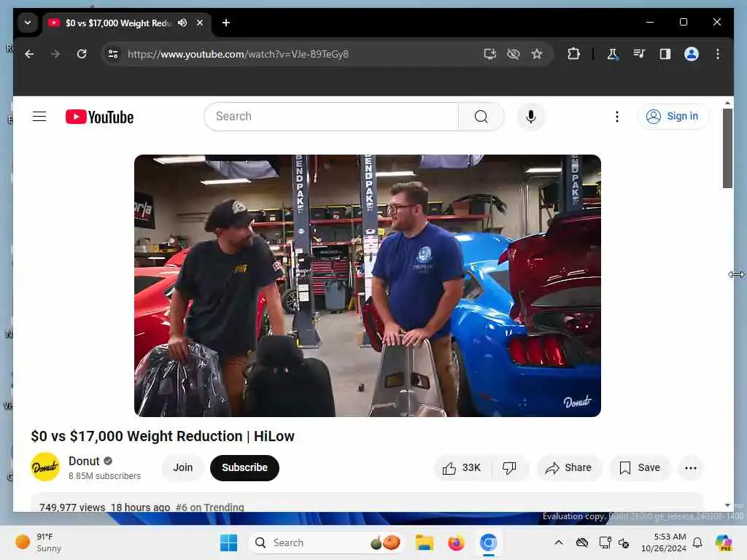Open the #6 on Trending link
The height and width of the screenshot is (560, 747).
pos(209,507)
